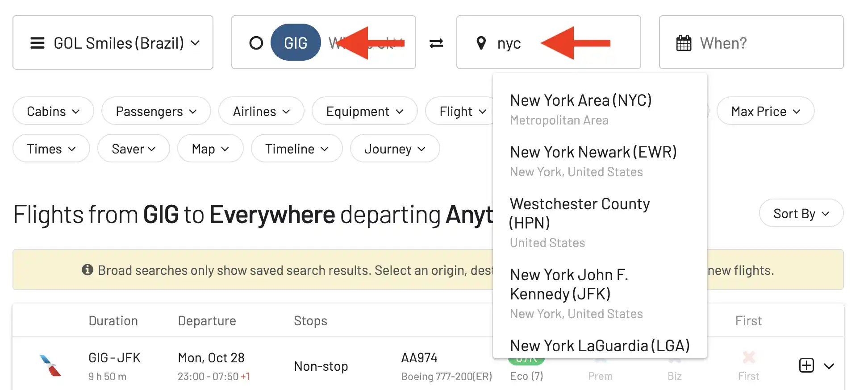Open the Airlines filter dropdown

(x=261, y=111)
